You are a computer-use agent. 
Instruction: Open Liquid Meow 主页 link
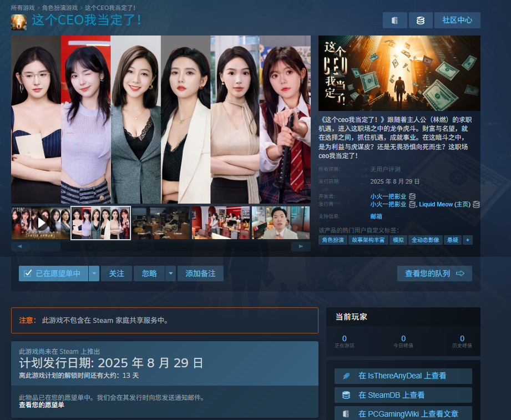[x=462, y=204]
